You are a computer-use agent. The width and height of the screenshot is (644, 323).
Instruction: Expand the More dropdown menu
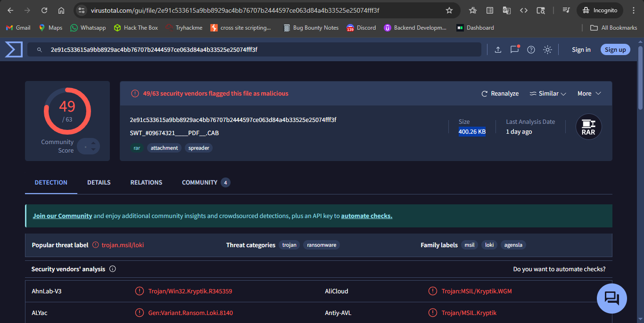pyautogui.click(x=589, y=94)
